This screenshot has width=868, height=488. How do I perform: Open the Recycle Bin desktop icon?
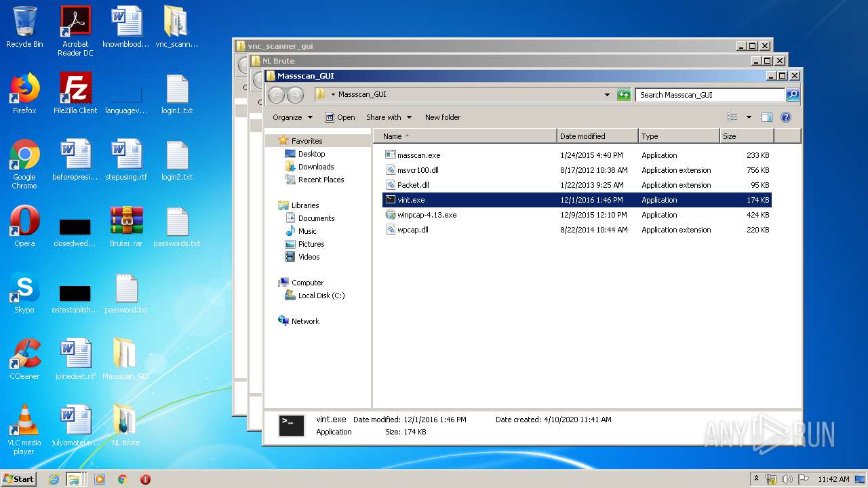[x=24, y=27]
